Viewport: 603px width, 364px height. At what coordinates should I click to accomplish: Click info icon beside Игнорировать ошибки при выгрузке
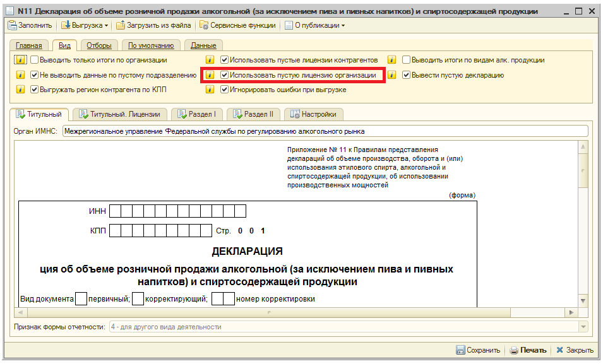(x=211, y=90)
